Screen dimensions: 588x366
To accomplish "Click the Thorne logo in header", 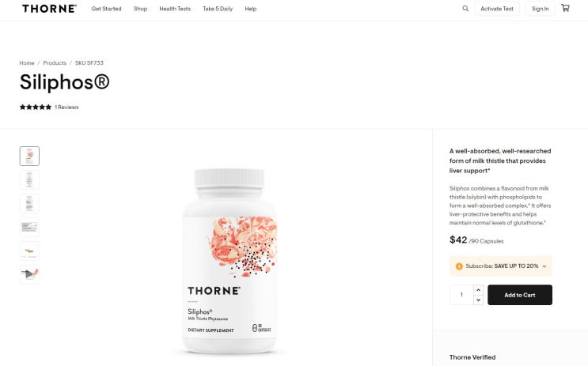I will pos(49,9).
